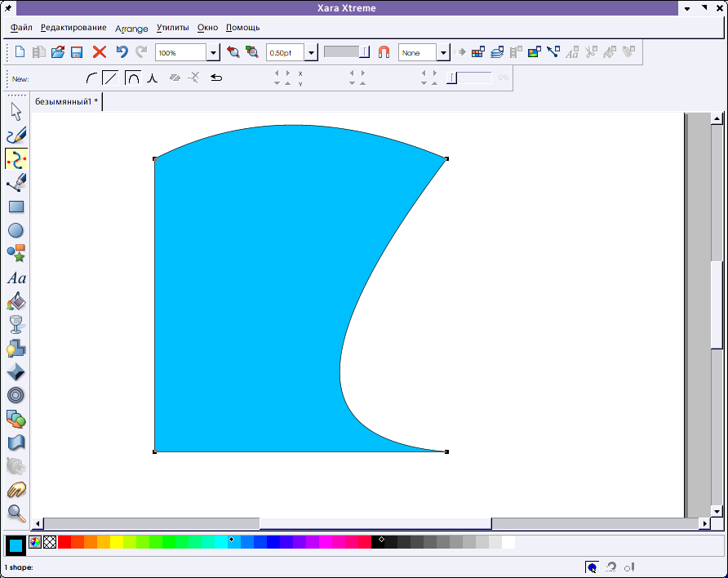728x578 pixels.
Task: Click the Save floppy disk icon
Action: pyautogui.click(x=77, y=52)
